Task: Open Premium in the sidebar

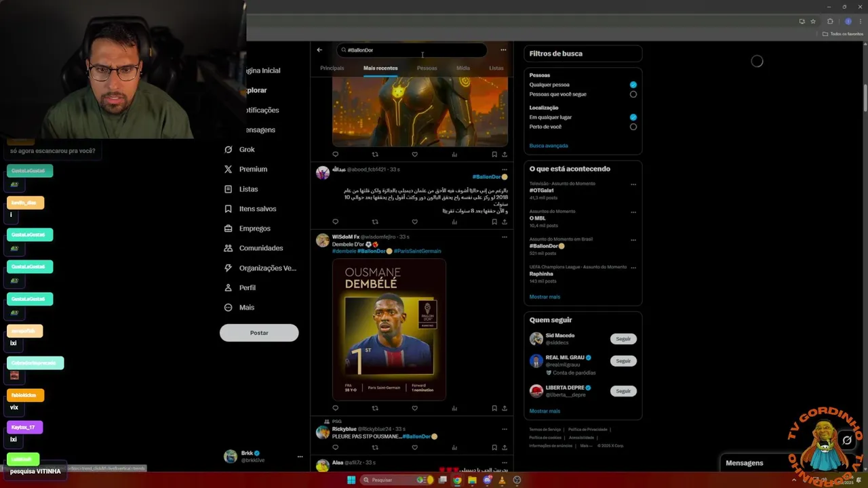Action: pyautogui.click(x=245, y=169)
